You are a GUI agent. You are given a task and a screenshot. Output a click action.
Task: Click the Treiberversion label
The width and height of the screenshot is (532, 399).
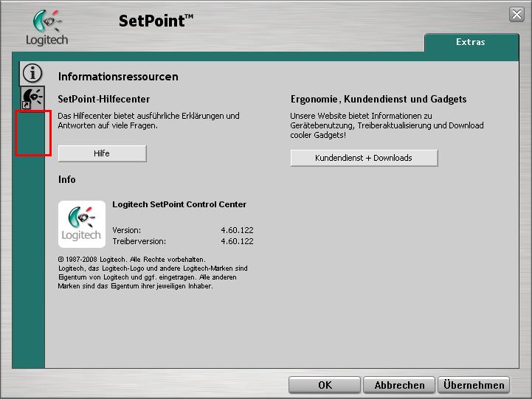tap(139, 241)
